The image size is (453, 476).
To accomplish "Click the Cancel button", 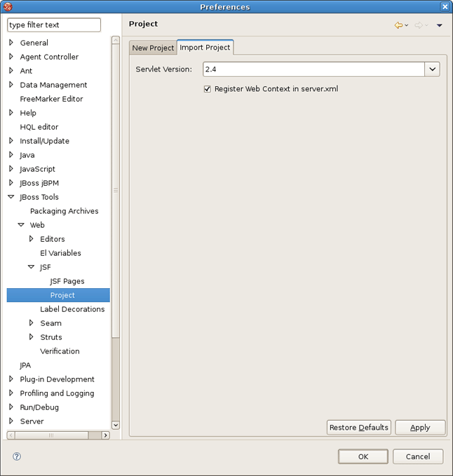I will point(418,456).
